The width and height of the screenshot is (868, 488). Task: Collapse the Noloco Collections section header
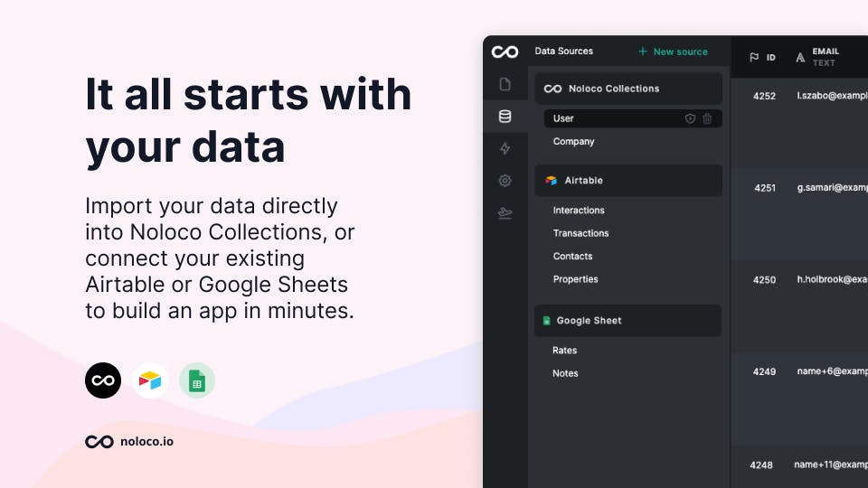628,89
